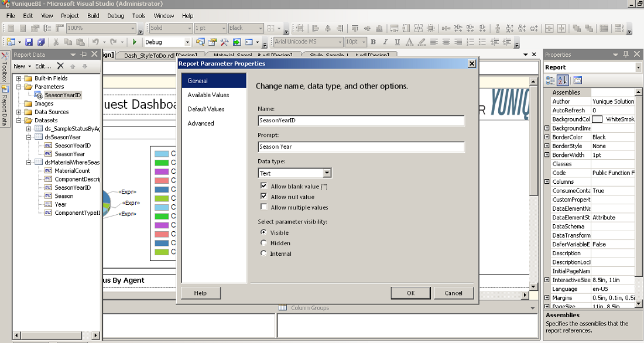Open the New dropdown in Report Data
This screenshot has height=343, width=644.
tap(22, 66)
